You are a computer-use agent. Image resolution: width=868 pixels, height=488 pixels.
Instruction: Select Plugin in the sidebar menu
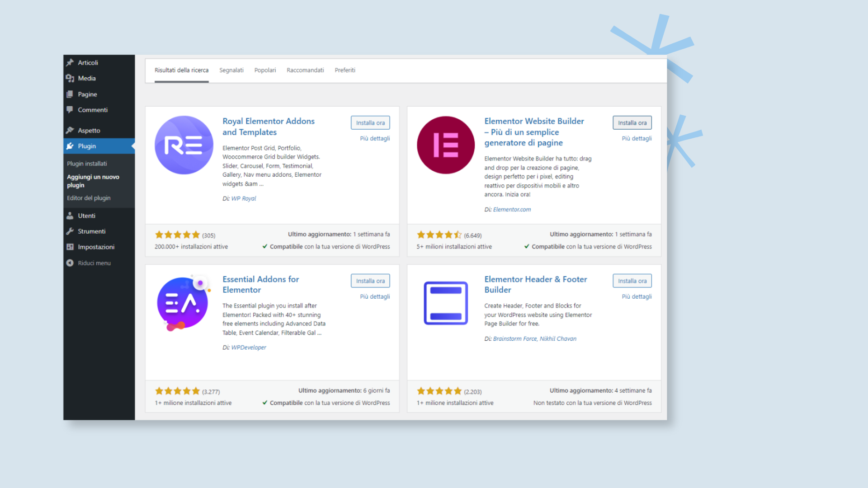(99, 146)
